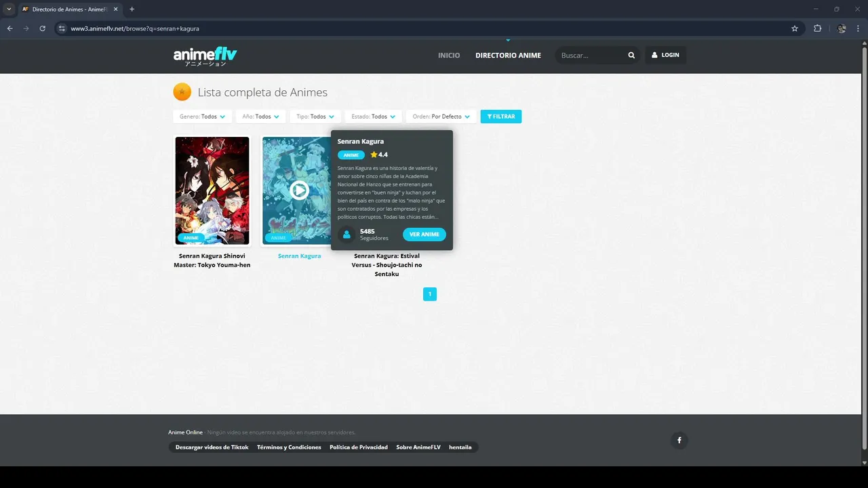Open browser extensions puzzle icon
Screen dimensions: 868x488
tap(817, 28)
